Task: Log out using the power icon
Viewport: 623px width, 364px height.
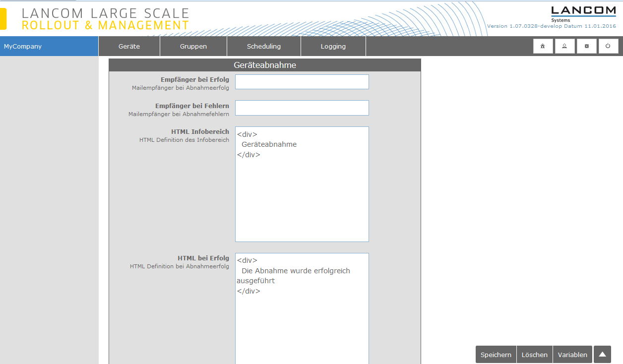Action: pyautogui.click(x=608, y=46)
